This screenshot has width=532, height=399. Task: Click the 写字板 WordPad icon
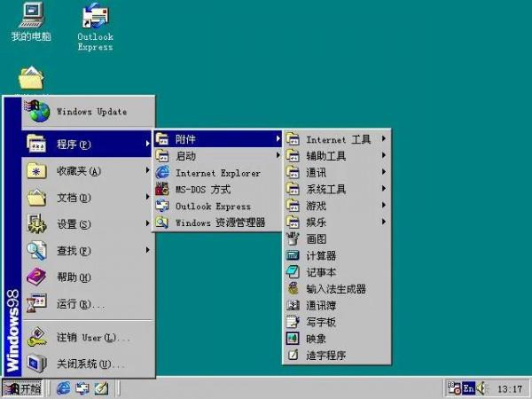[x=293, y=322]
